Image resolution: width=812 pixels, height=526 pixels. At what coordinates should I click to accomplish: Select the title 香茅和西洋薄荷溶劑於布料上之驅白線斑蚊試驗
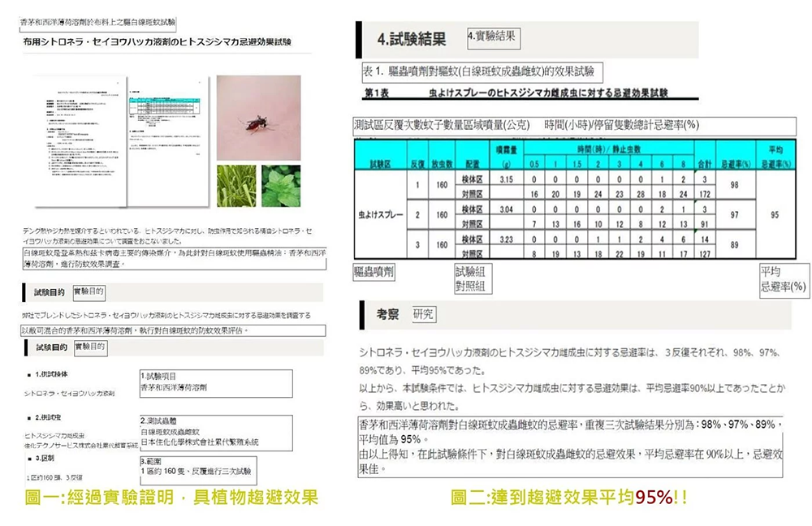point(98,22)
